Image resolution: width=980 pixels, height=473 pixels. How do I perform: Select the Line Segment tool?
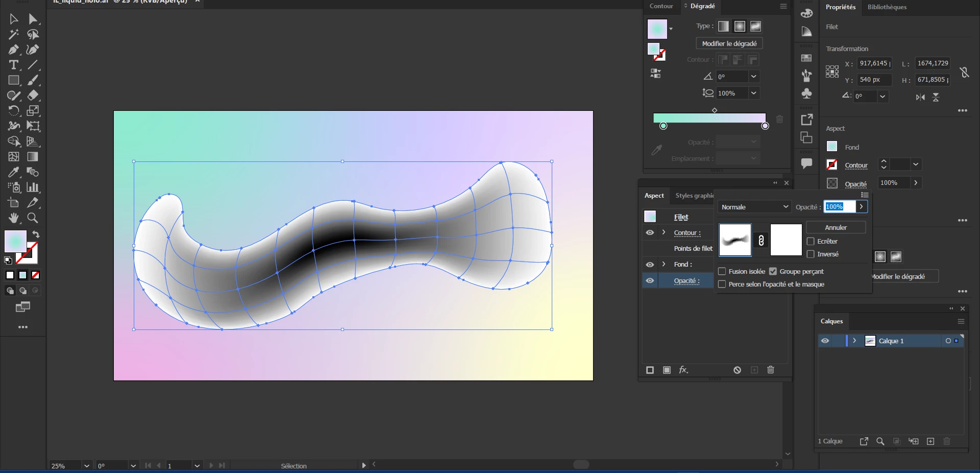pyautogui.click(x=33, y=65)
